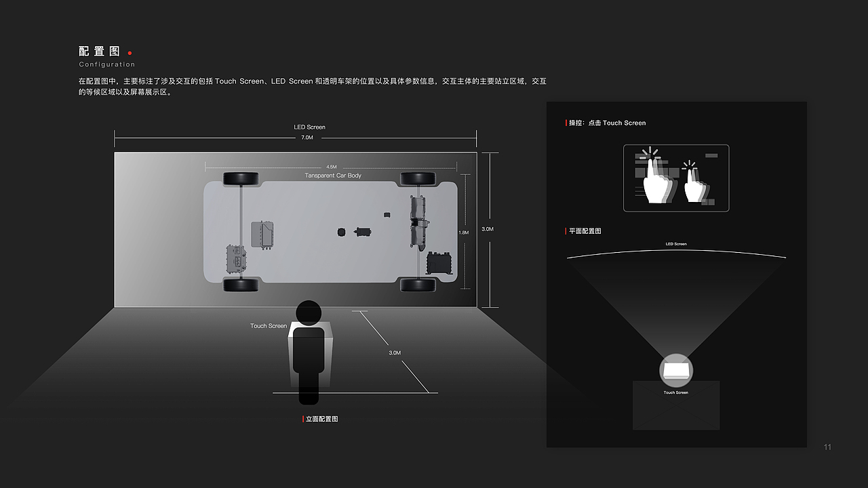Click the Tansparent Car Body label
The image size is (868, 488).
pyautogui.click(x=333, y=176)
